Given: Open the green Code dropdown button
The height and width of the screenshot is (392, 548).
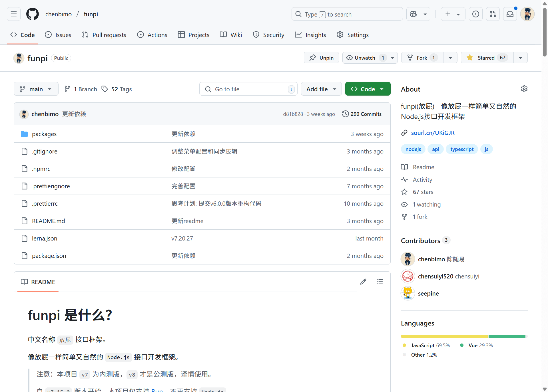Looking at the screenshot, I should click(x=368, y=89).
